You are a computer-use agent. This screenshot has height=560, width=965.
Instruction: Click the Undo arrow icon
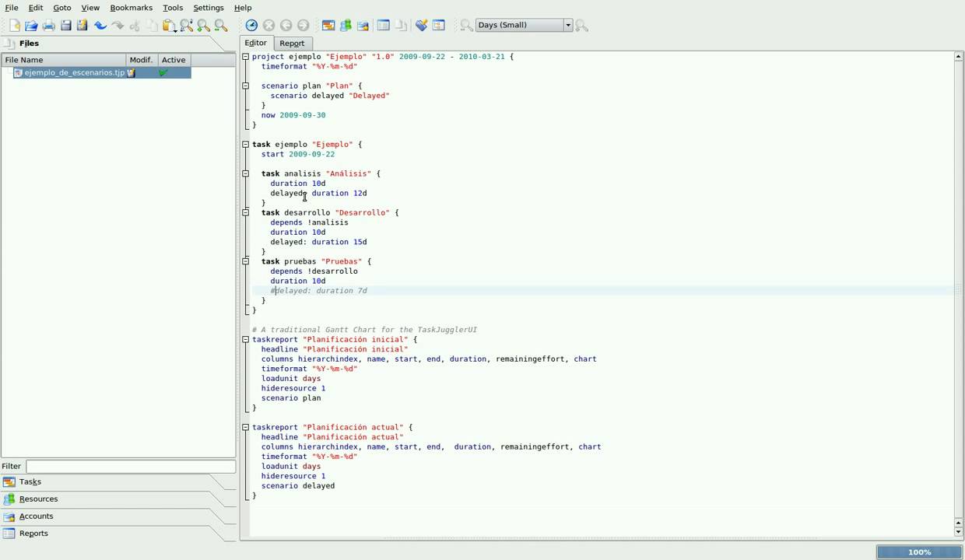pos(100,26)
